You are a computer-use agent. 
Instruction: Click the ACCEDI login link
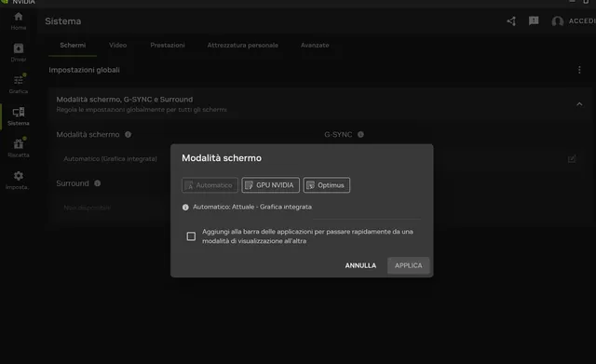(x=582, y=21)
